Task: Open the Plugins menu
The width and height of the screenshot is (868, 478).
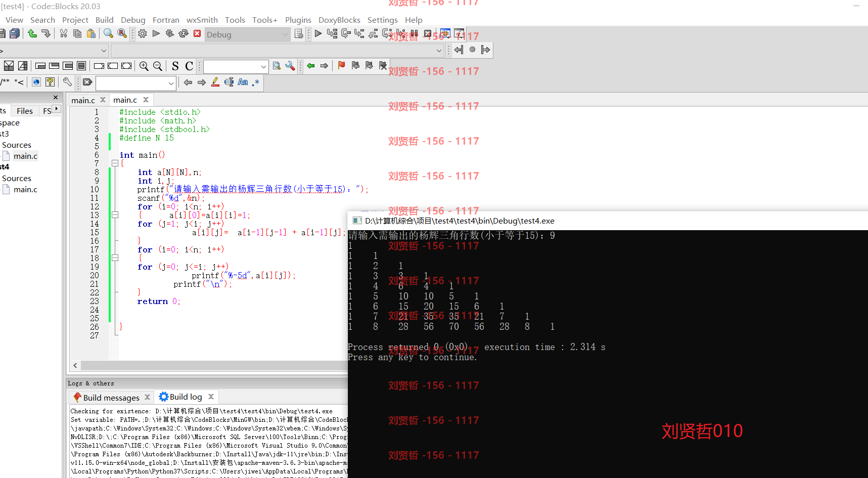Action: pos(298,20)
